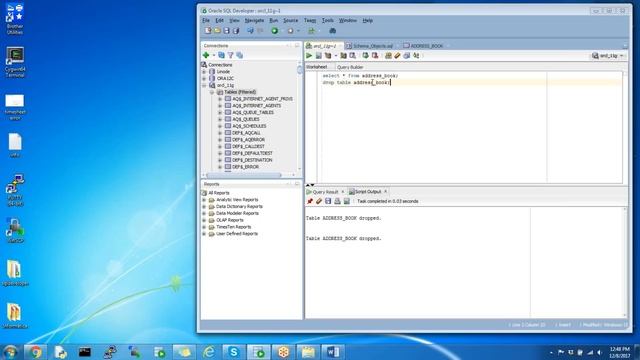Screen dimensions: 640x360
Task: Click first 'Table ADDRESS_BOOK dropped.' output line
Action: click(x=344, y=218)
